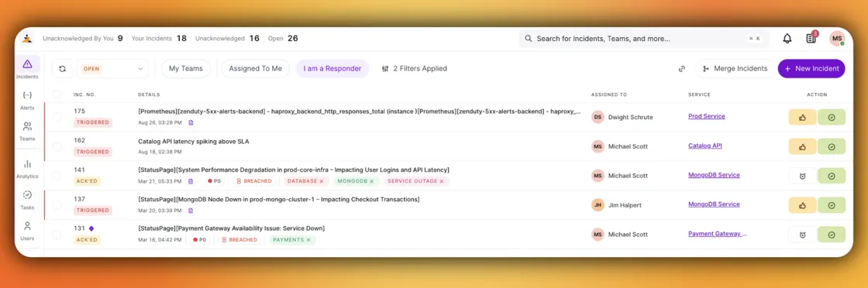This screenshot has height=288, width=868.
Task: Toggle the Assigned To Me filter
Action: pyautogui.click(x=255, y=69)
